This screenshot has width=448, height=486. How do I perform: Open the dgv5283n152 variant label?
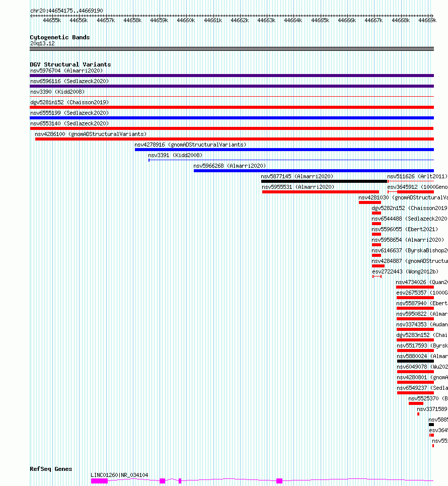tap(422, 335)
